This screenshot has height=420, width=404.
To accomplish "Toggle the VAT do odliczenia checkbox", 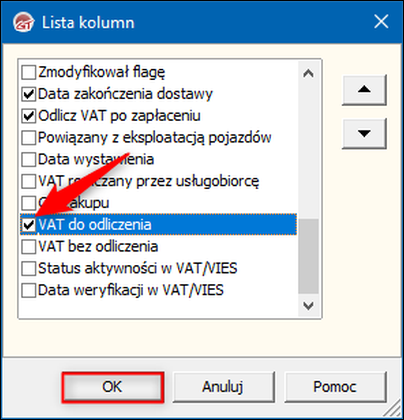I will tap(29, 225).
